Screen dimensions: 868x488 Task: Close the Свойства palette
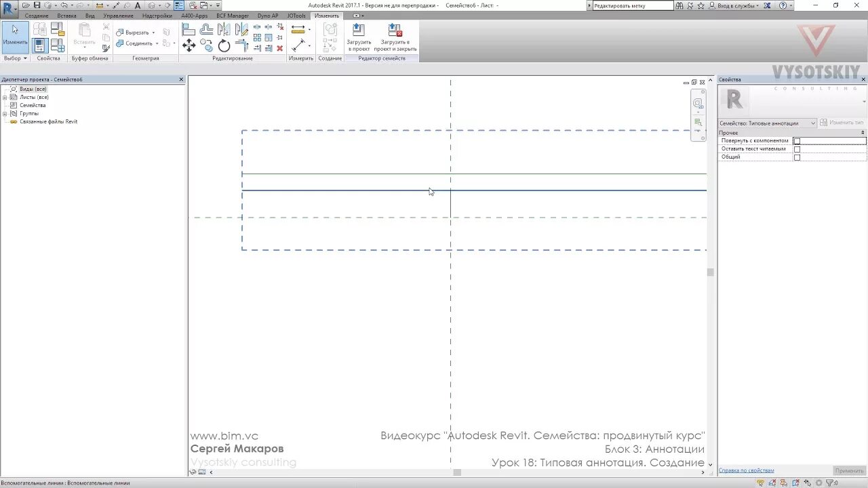tap(863, 79)
